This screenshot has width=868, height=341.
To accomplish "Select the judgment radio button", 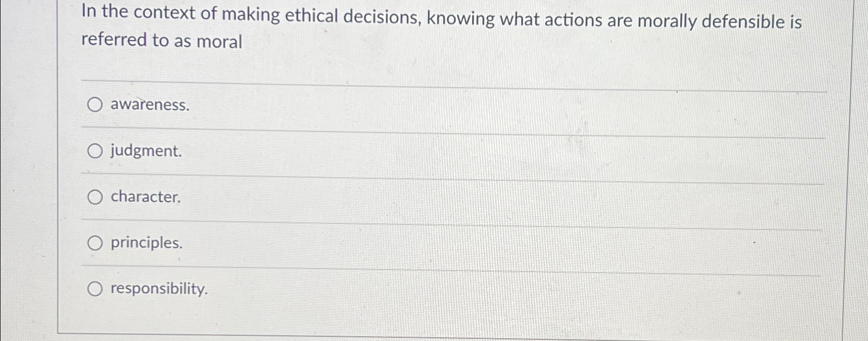I will tap(95, 151).
